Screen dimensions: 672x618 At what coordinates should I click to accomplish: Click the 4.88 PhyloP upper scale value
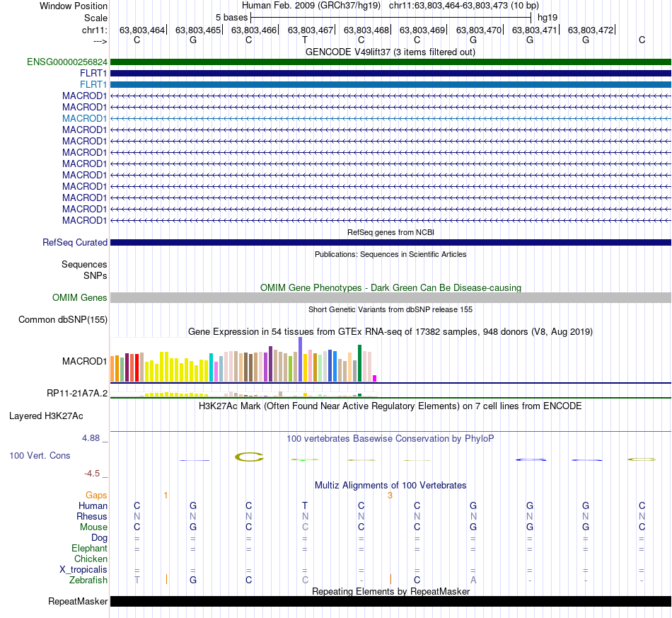pos(91,438)
